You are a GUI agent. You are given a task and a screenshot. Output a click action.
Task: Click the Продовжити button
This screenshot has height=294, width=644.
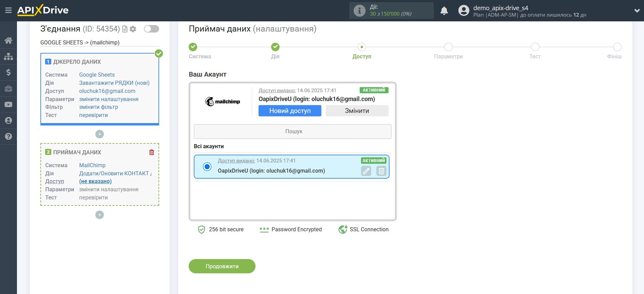click(x=222, y=266)
